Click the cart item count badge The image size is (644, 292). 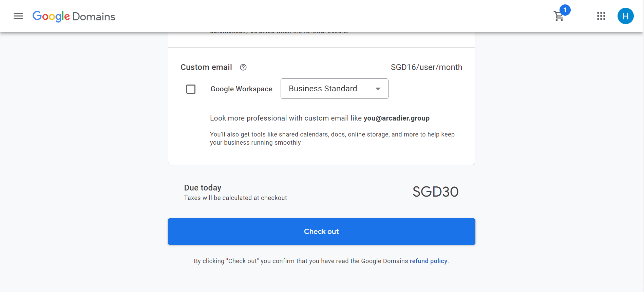(x=565, y=10)
